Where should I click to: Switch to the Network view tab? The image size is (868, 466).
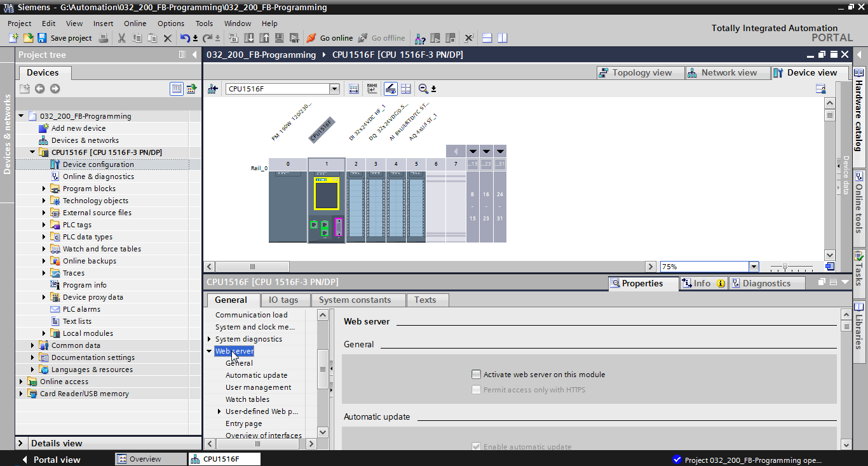coord(728,72)
